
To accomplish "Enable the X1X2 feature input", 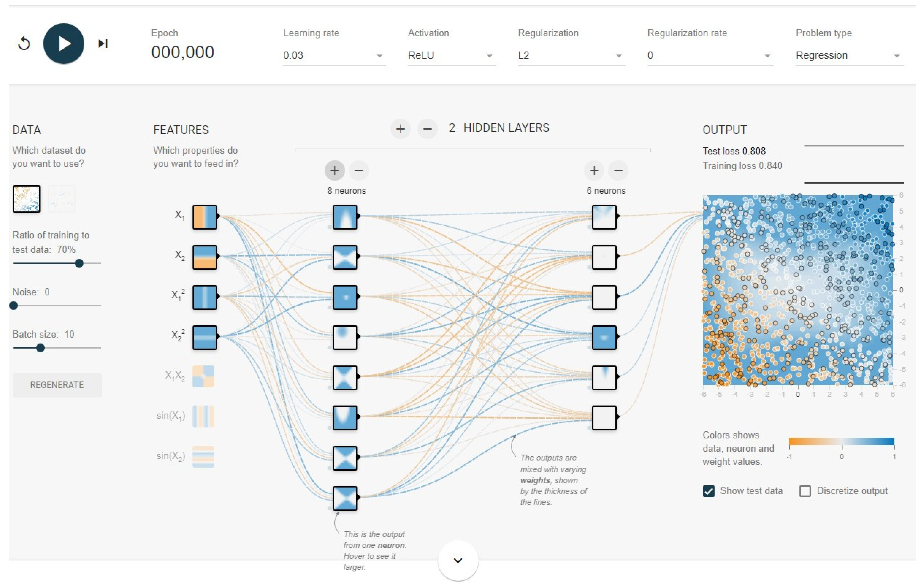I will point(203,376).
